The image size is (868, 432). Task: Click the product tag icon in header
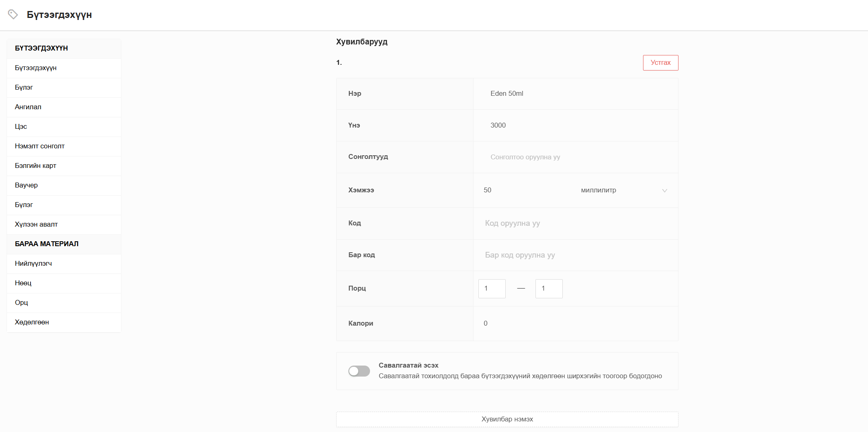[x=13, y=15]
